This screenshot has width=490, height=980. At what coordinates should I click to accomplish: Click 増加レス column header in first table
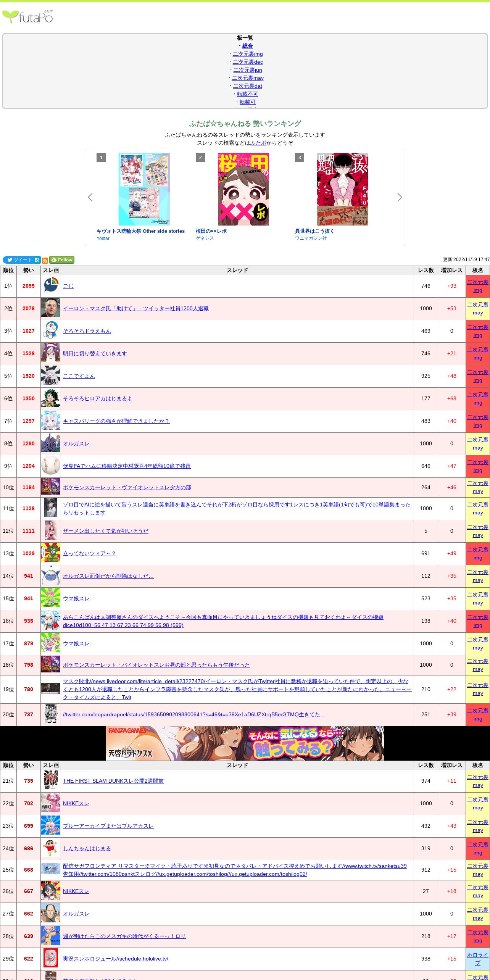[451, 270]
